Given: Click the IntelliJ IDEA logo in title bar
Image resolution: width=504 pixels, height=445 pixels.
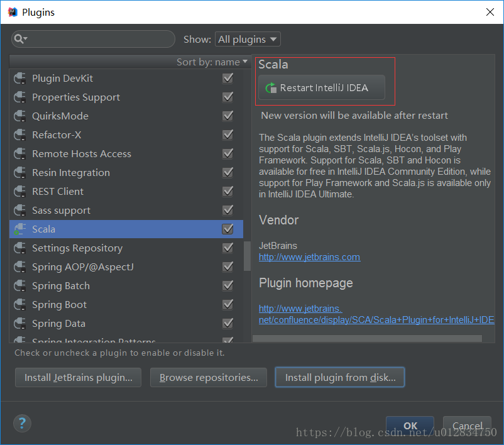Looking at the screenshot, I should [12, 12].
